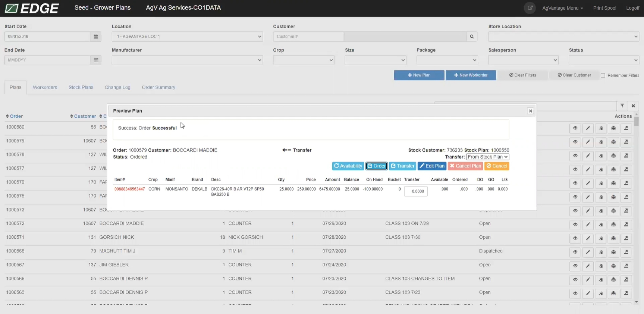Sort grid by Customer column
The width and height of the screenshot is (644, 314).
pos(83,116)
